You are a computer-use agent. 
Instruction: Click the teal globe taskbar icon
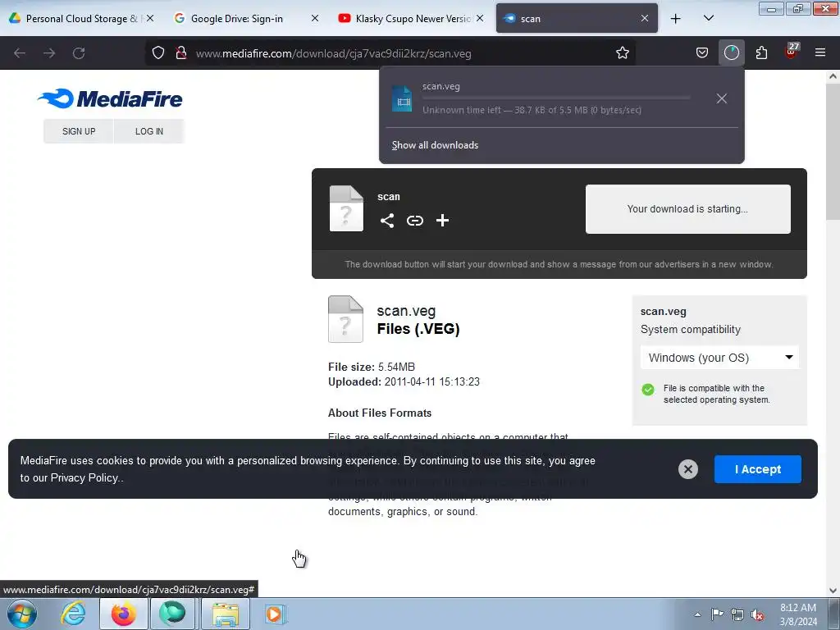click(172, 614)
